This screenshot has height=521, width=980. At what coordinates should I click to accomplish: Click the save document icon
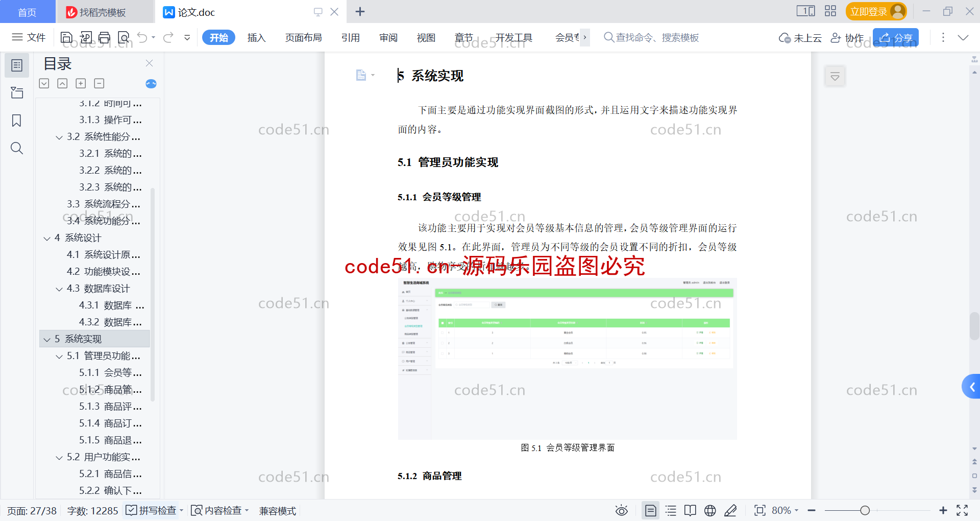coord(66,37)
